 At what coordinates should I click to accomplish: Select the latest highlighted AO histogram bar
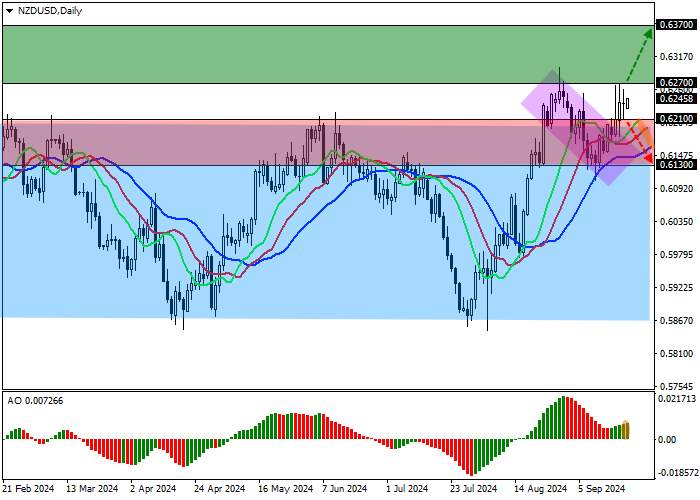[626, 430]
